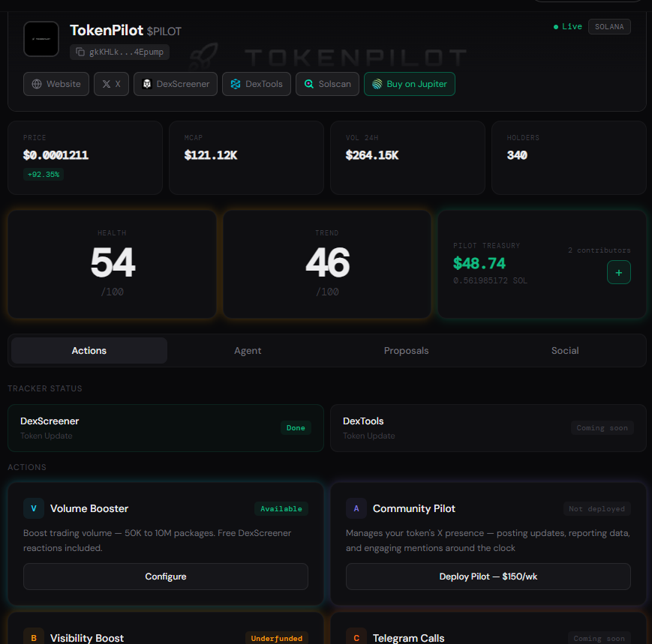Click the Holders count 340

[517, 155]
